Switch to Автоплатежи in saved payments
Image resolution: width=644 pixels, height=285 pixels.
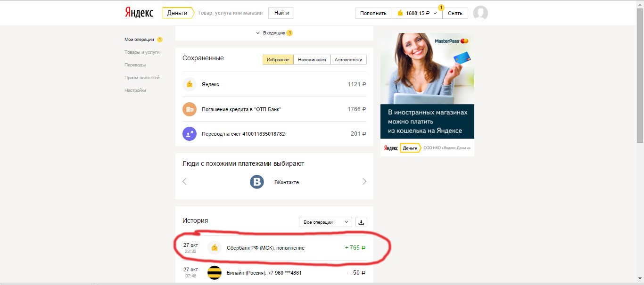click(x=348, y=60)
